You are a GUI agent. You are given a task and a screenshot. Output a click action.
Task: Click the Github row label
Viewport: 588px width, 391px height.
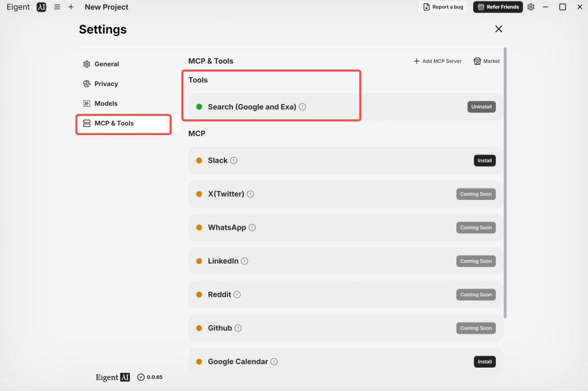point(220,328)
